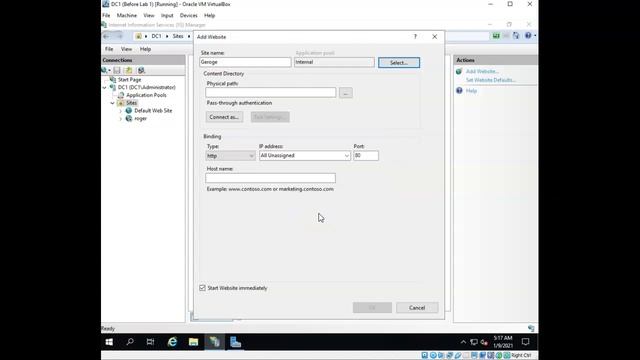Click DC1 in the address breadcrumb
Screen dimensions: 640x360
(x=156, y=36)
